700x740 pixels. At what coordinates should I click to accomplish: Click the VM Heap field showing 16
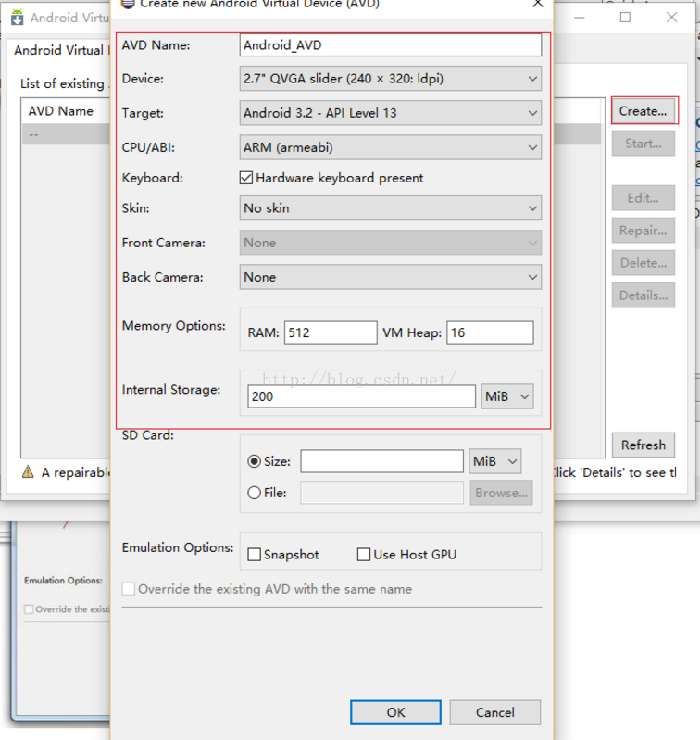coord(490,332)
